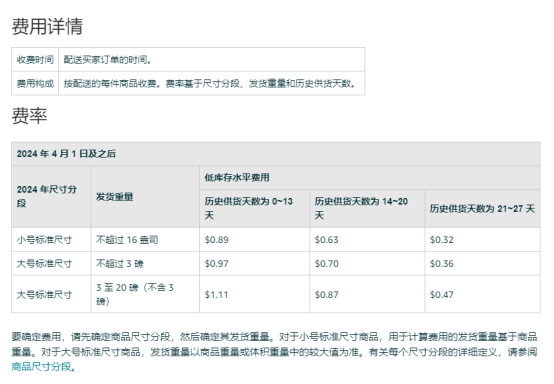Screen dimensions: 554x384
Task: Click the $0.32 fee cell
Action: point(483,240)
